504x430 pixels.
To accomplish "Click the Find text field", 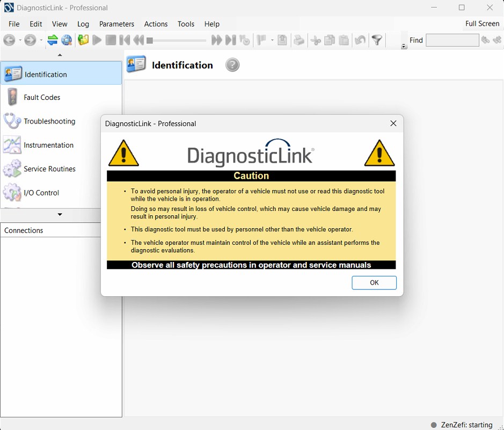I will click(452, 40).
